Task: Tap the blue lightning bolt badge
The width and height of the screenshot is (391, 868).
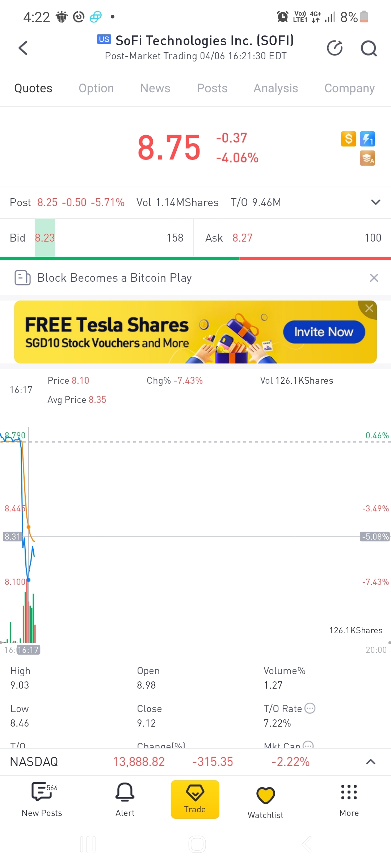Action: 367,139
